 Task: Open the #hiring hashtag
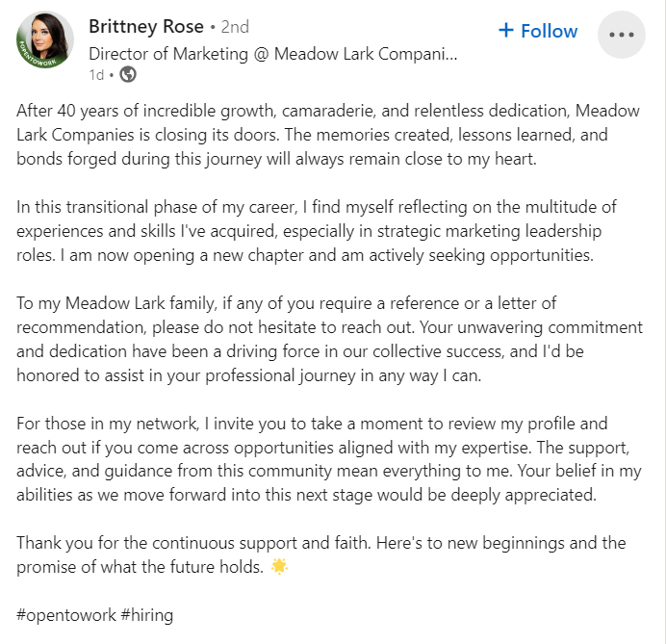pos(146,613)
